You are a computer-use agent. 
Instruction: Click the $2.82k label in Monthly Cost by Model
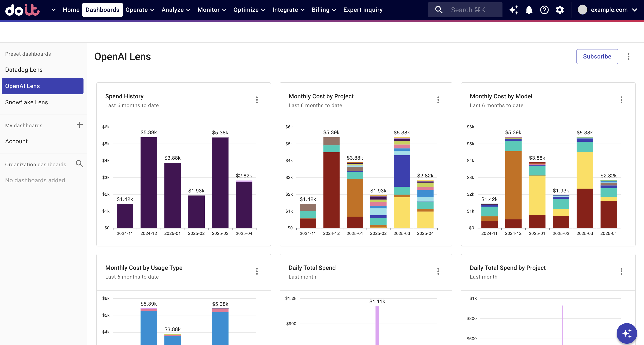(x=608, y=176)
